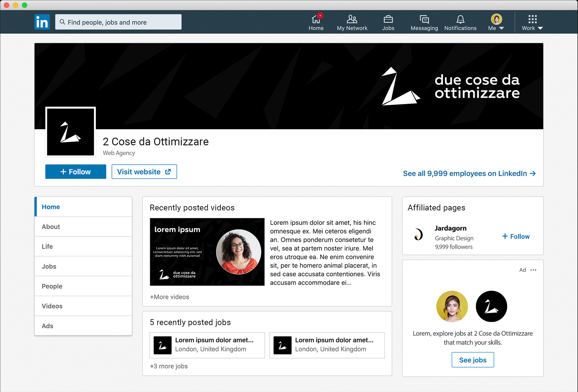578x392 pixels.
Task: Click the Ad label in the promo card
Action: (522, 270)
